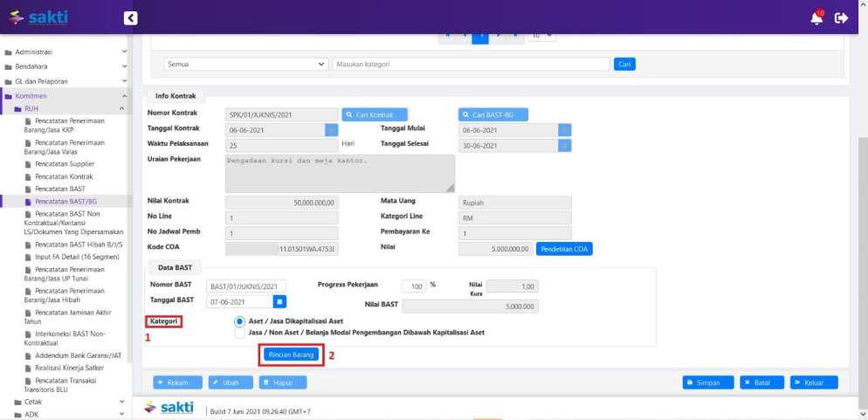Viewport: 868px width, 420px height.
Task: Click the logout icon in header
Action: pos(841,18)
